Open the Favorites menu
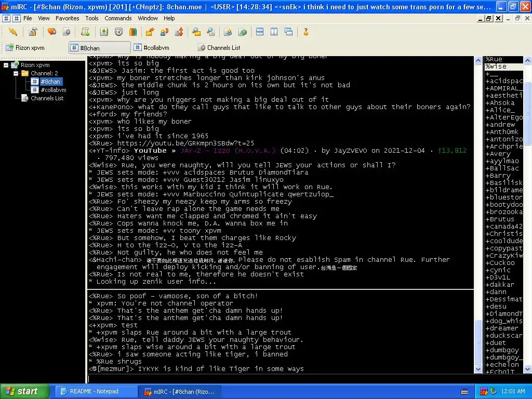 [x=67, y=18]
